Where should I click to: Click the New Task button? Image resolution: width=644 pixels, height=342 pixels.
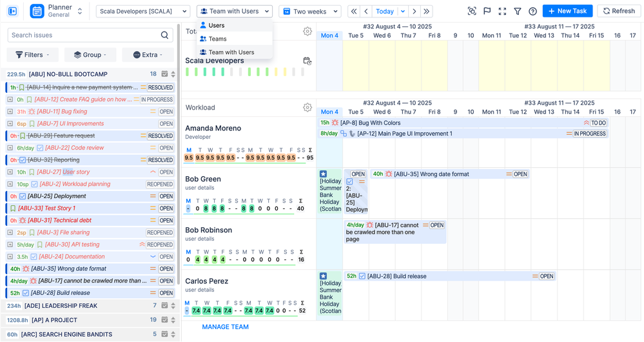[567, 12]
